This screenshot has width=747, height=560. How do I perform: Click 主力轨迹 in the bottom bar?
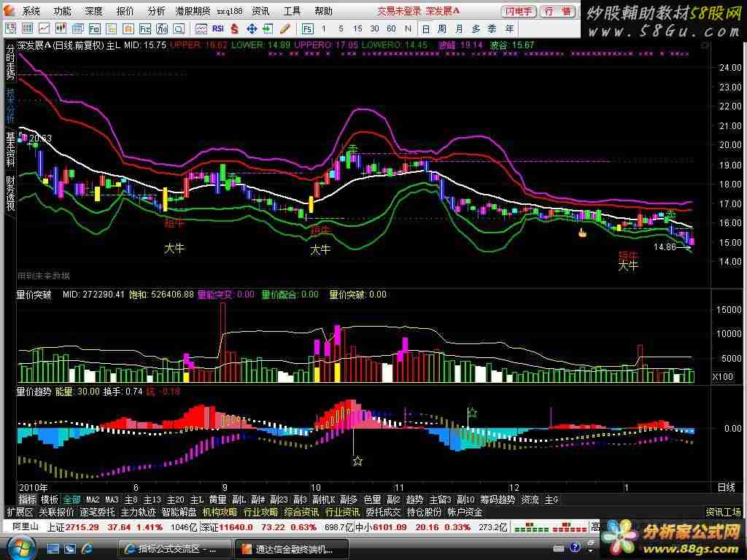pos(138,512)
